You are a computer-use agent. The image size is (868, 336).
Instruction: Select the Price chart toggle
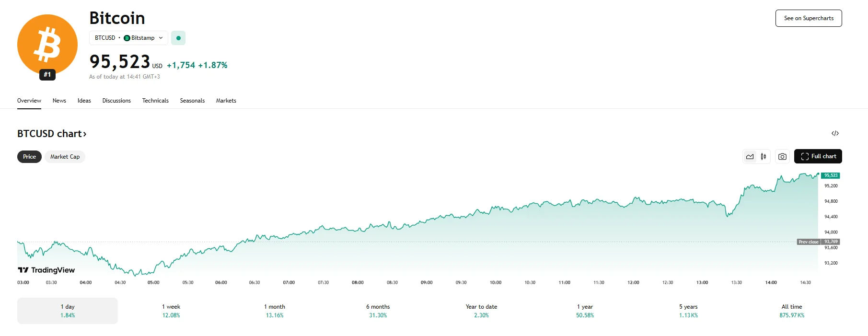[x=29, y=157]
